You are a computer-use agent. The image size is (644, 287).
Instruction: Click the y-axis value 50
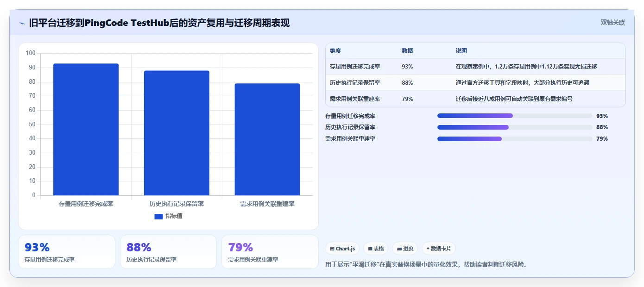32,125
